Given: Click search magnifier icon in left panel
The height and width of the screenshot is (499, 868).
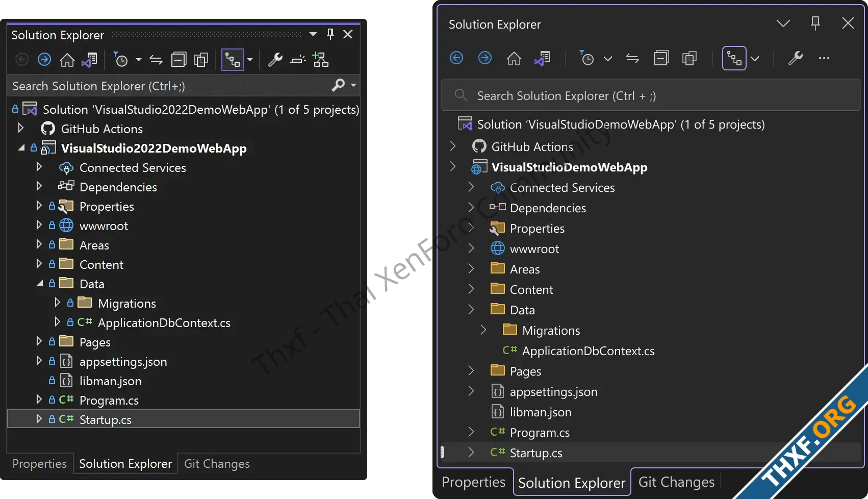Looking at the screenshot, I should point(338,85).
